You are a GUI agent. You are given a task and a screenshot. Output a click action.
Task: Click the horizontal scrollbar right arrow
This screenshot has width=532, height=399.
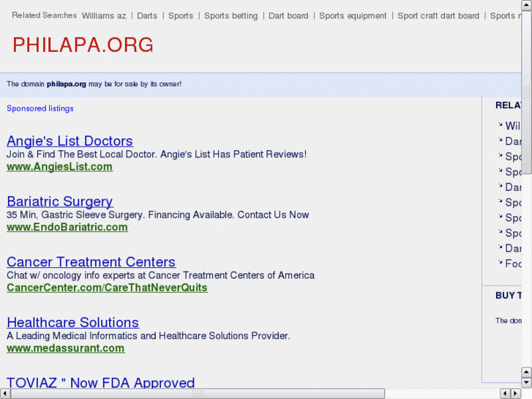point(516,394)
